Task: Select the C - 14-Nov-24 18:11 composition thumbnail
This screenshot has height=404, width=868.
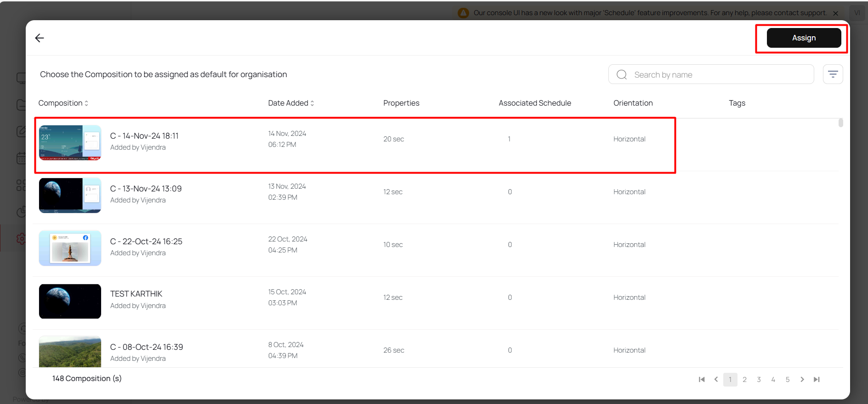Action: [70, 143]
